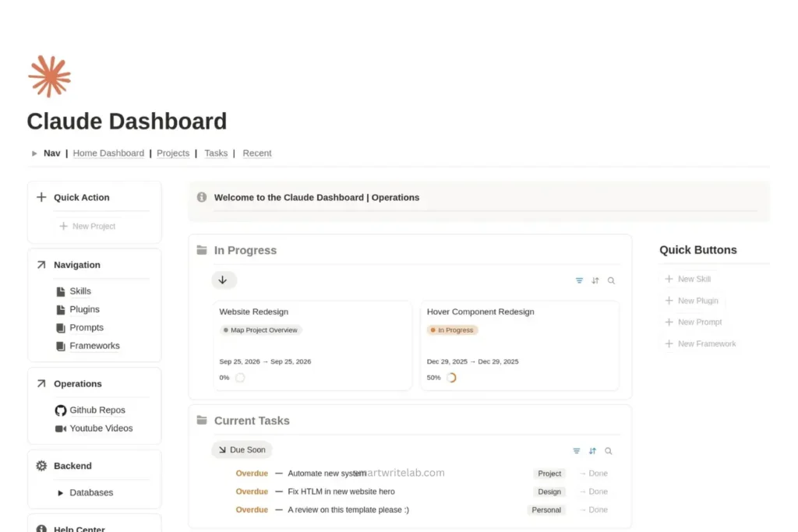Click the Project tag on Automate task

pos(549,473)
